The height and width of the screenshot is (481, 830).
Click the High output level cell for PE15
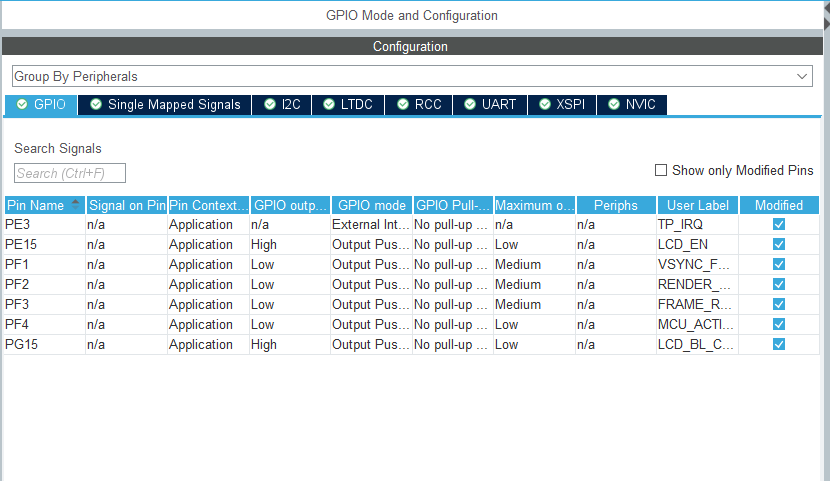290,244
